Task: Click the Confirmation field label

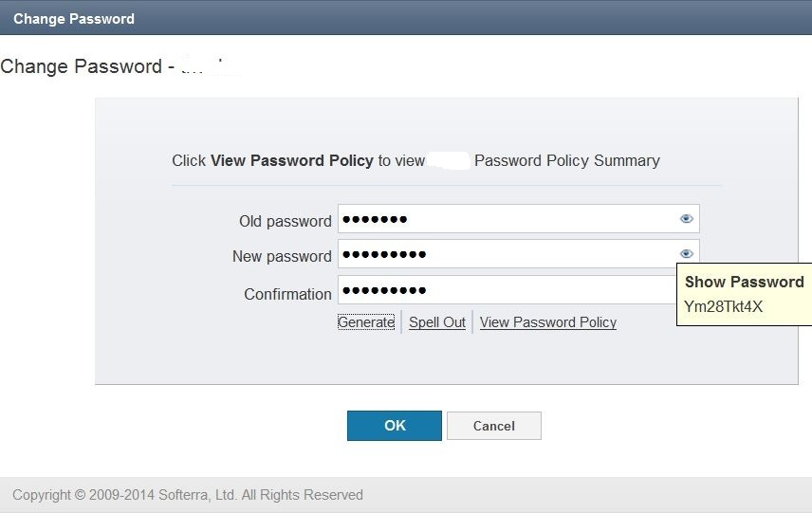Action: coord(287,294)
